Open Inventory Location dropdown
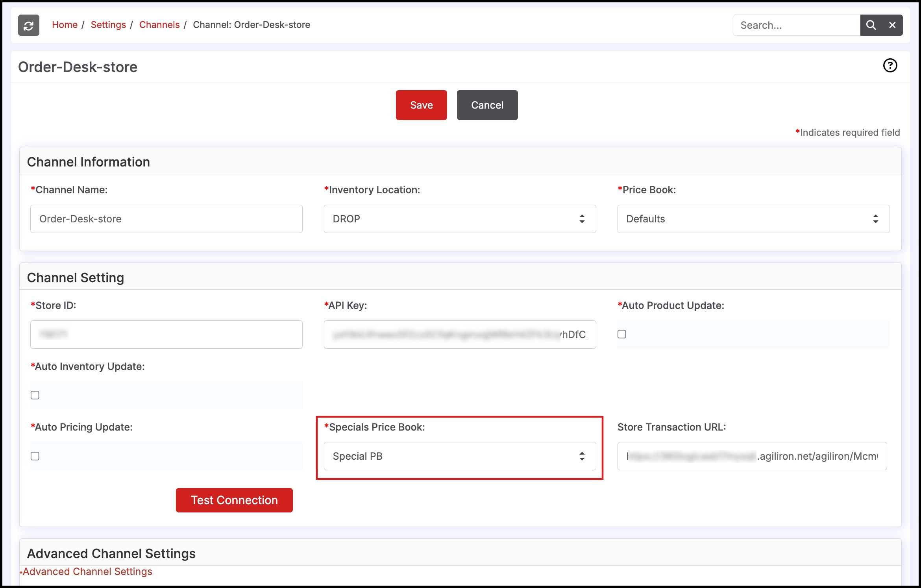921x588 pixels. point(460,219)
